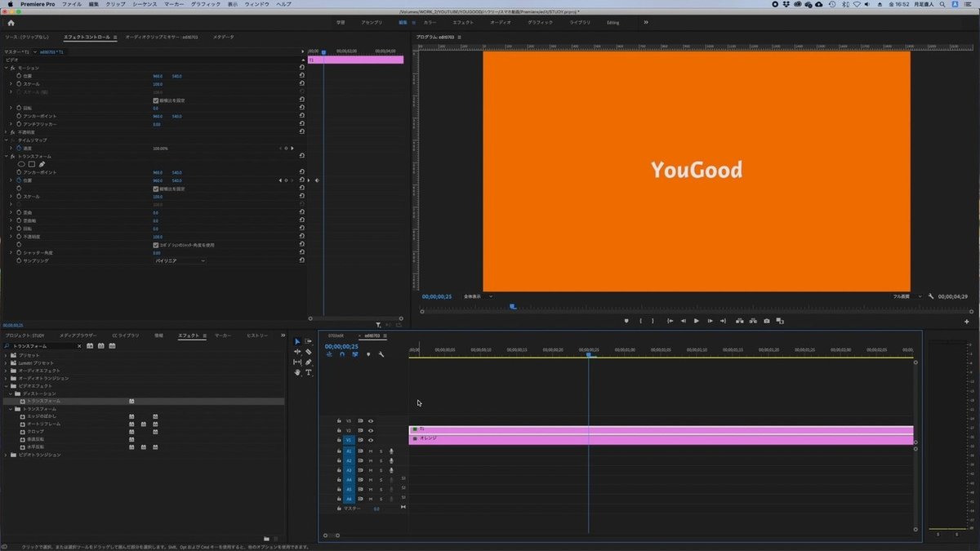This screenshot has height=551, width=980.
Task: Select the Type tool
Action: point(309,372)
